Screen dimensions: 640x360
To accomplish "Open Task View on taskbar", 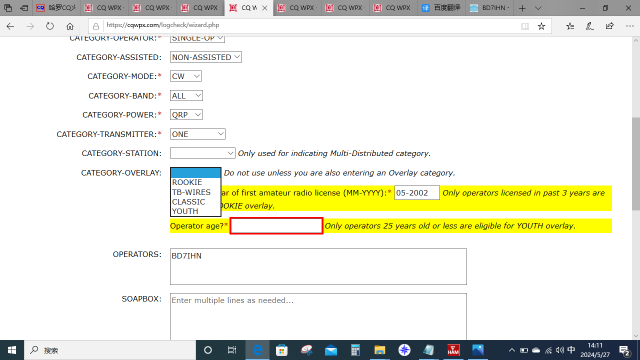I will (232, 350).
